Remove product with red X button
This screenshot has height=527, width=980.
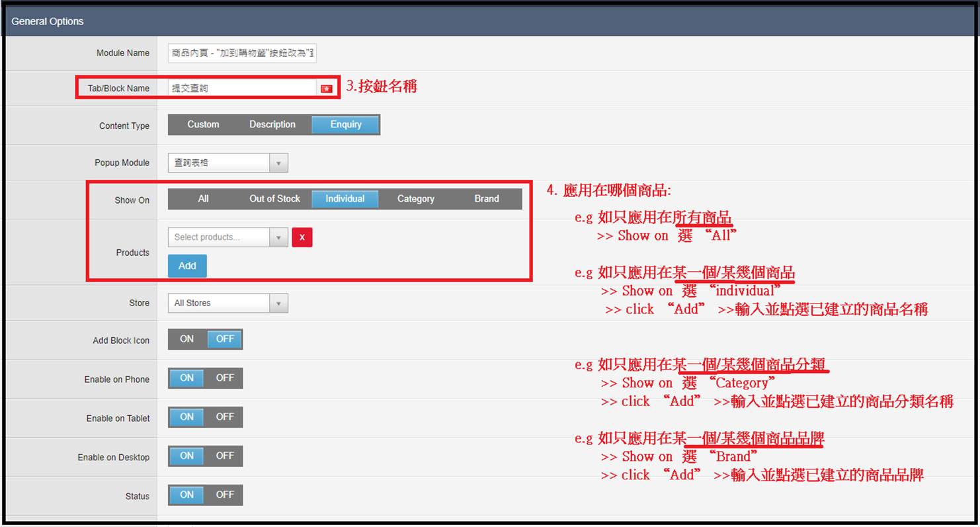click(302, 237)
